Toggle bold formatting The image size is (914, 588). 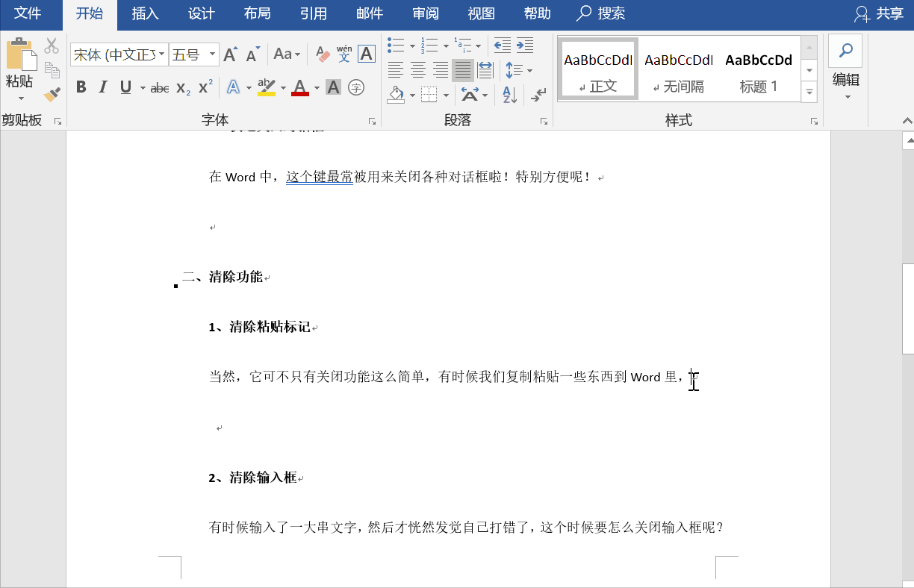point(81,87)
